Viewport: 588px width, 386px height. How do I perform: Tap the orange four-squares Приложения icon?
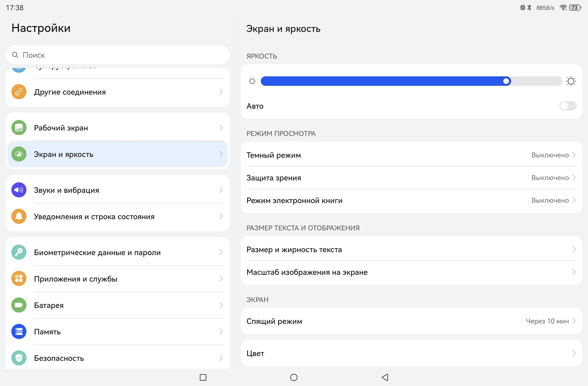point(19,278)
